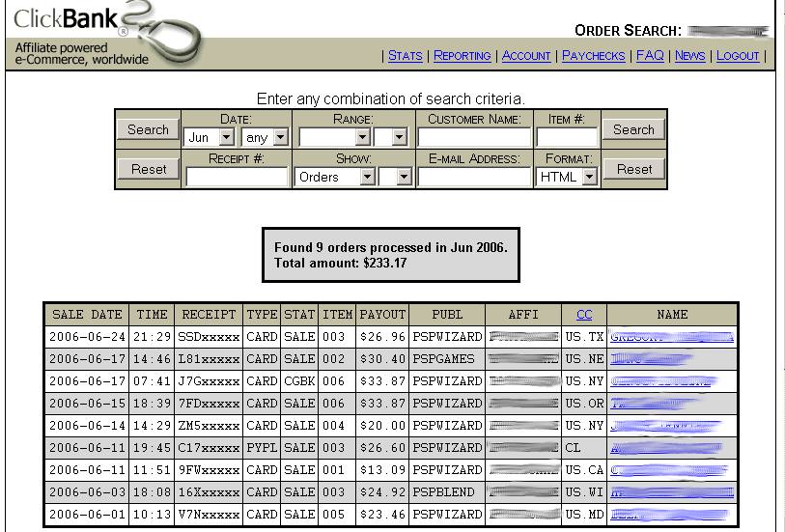Click the right Reset button
This screenshot has height=532, width=785.
click(x=634, y=169)
